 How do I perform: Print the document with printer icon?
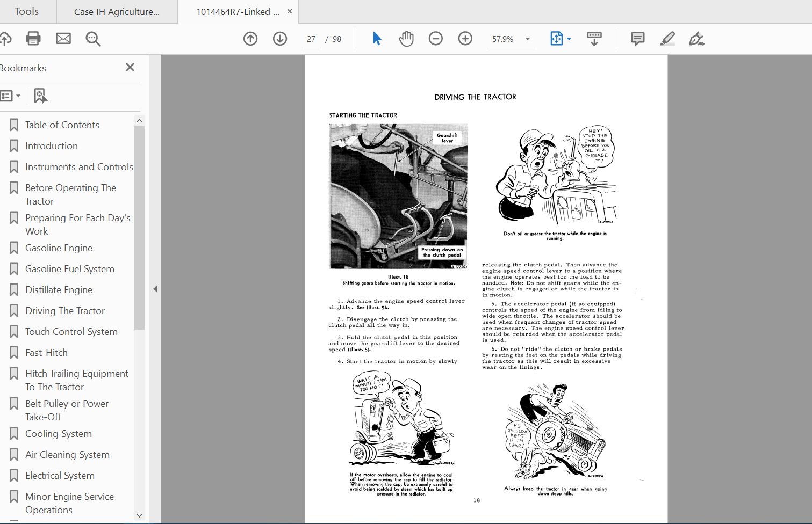(x=33, y=39)
